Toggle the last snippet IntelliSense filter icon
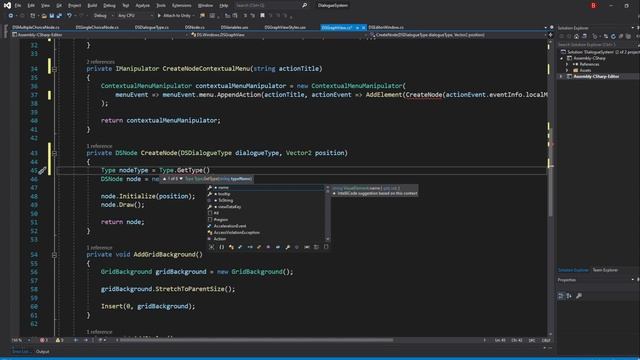 point(326,247)
